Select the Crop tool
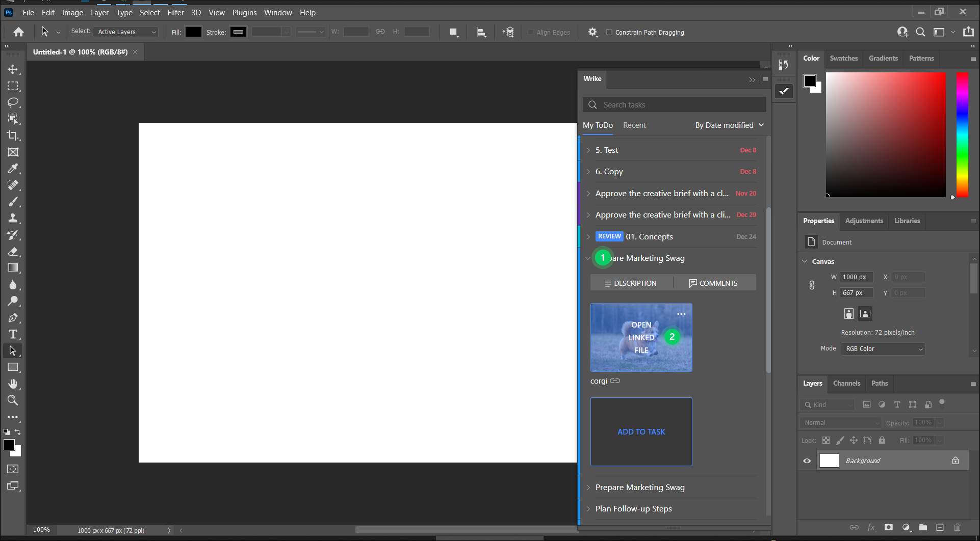 pos(13,136)
